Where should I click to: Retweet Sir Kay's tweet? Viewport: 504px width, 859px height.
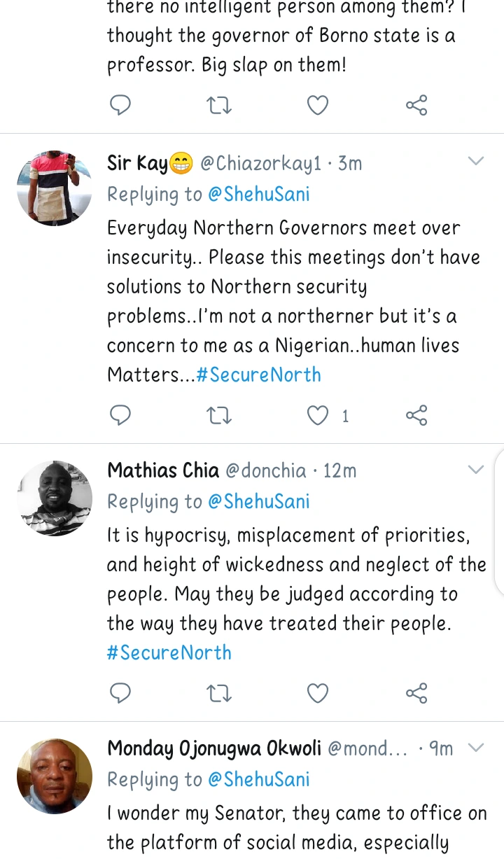point(220,415)
